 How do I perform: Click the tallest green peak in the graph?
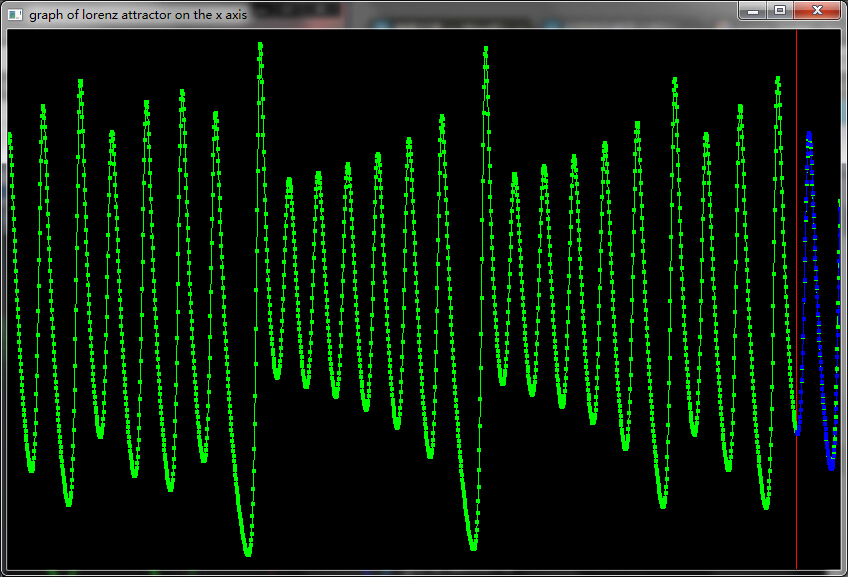click(260, 45)
